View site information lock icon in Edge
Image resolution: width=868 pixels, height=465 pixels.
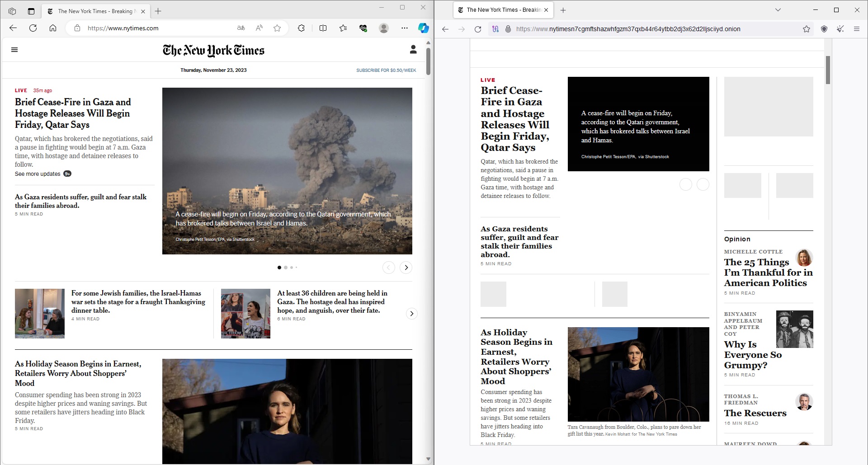[x=77, y=28]
